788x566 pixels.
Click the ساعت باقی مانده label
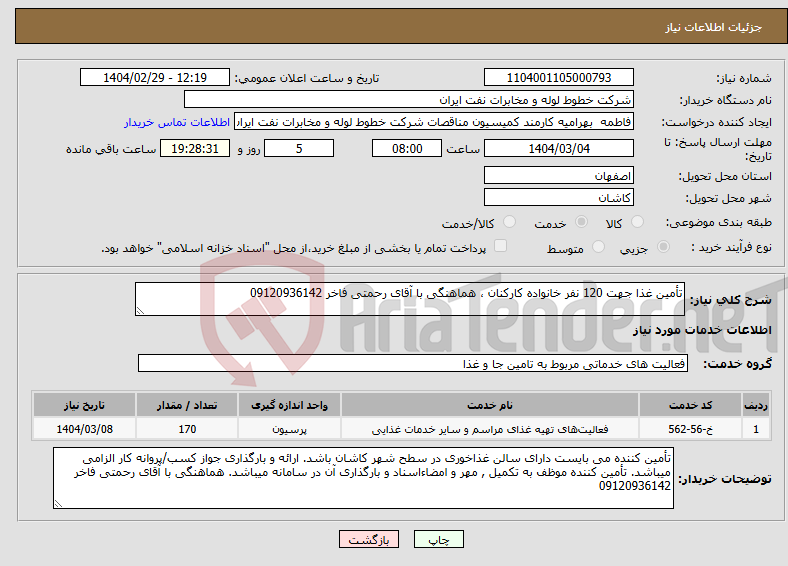[111, 149]
